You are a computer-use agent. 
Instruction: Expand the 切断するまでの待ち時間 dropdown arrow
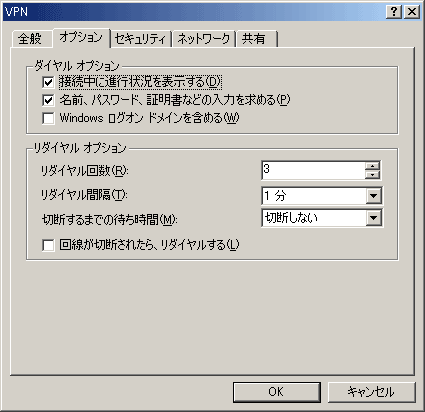tap(373, 218)
